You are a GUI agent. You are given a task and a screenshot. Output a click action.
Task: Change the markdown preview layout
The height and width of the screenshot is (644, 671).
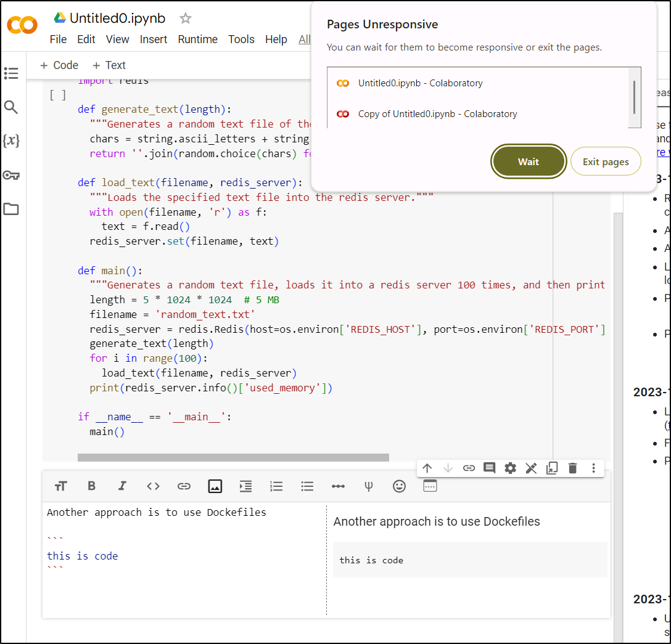click(430, 486)
